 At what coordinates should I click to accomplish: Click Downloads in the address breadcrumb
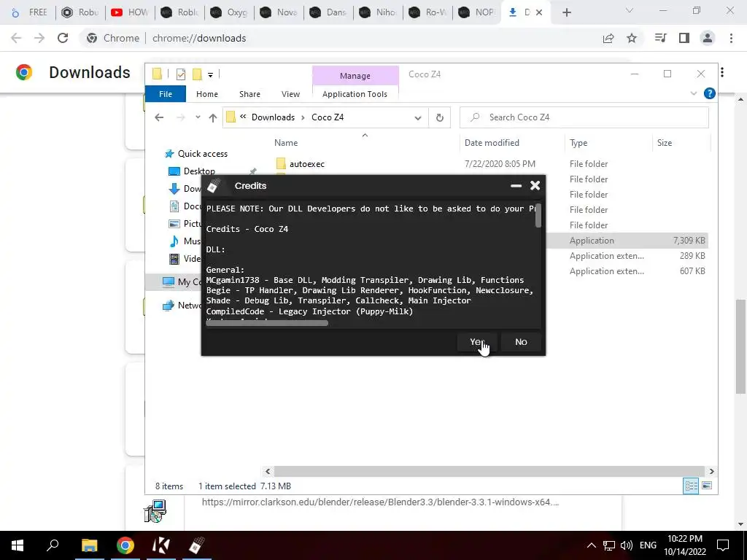pyautogui.click(x=273, y=117)
